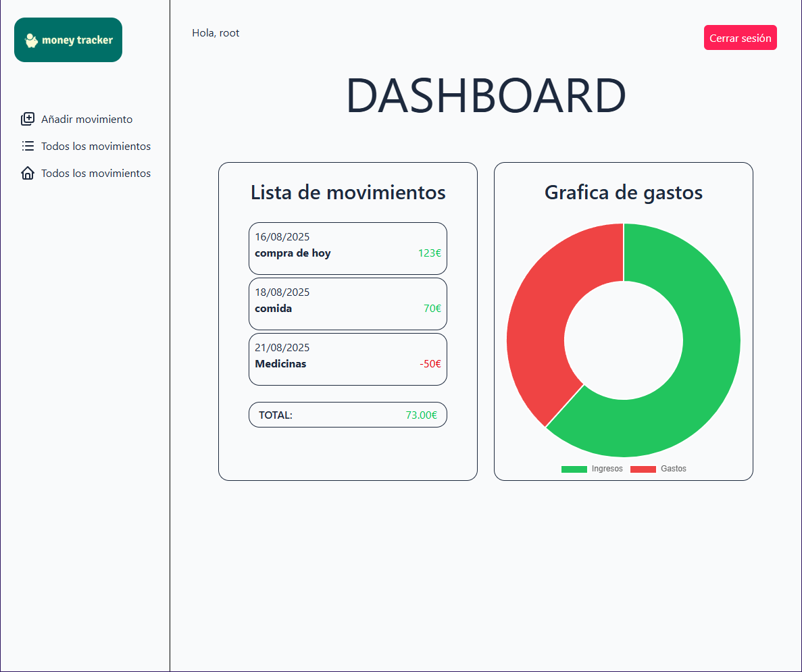The image size is (802, 672).
Task: Select the compra de hoy movement
Action: (347, 248)
